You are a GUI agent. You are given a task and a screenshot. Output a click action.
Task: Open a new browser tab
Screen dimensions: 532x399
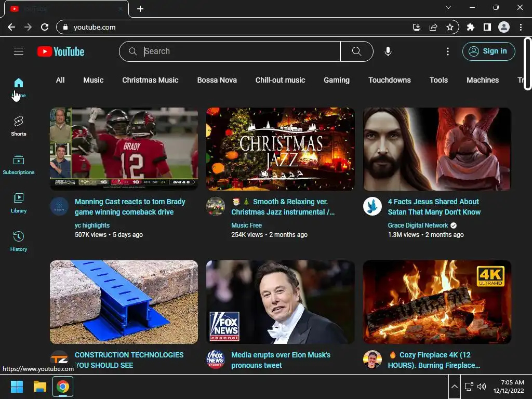(x=140, y=9)
